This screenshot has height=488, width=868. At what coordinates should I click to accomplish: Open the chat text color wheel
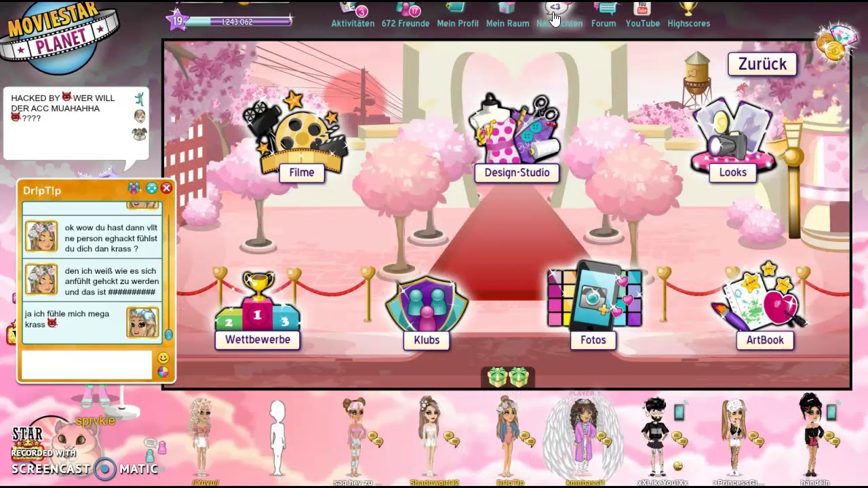(163, 372)
